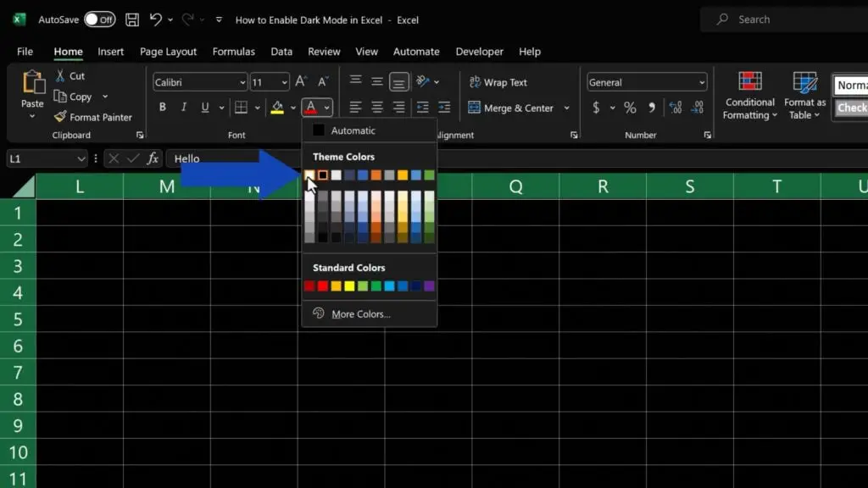Toggle Bold formatting
This screenshot has height=488, width=868.
(162, 108)
